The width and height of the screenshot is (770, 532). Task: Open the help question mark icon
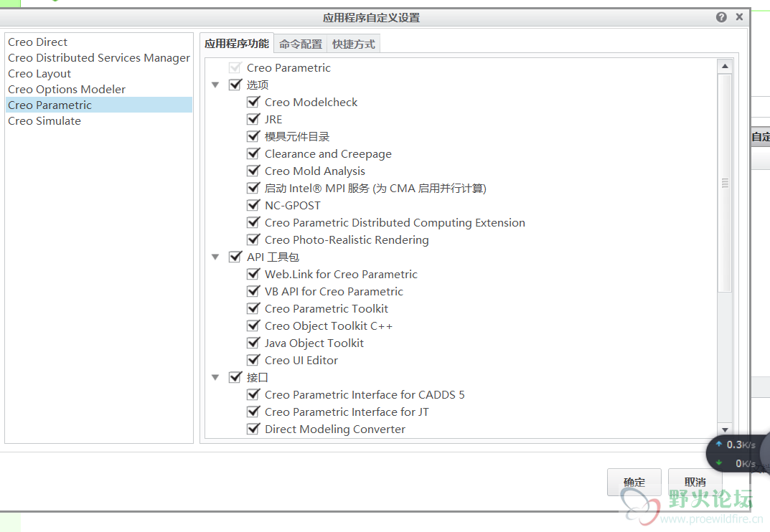[721, 17]
